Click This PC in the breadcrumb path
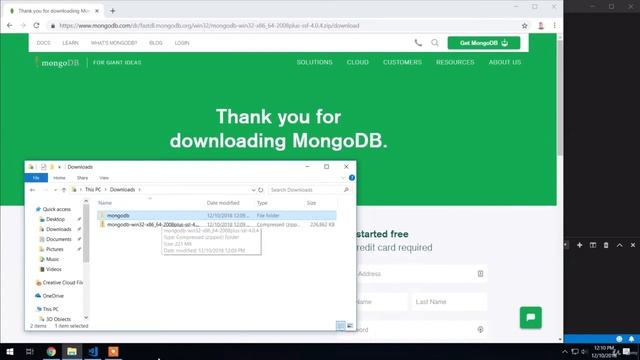Screen dimensions: 640x360 click(93, 190)
